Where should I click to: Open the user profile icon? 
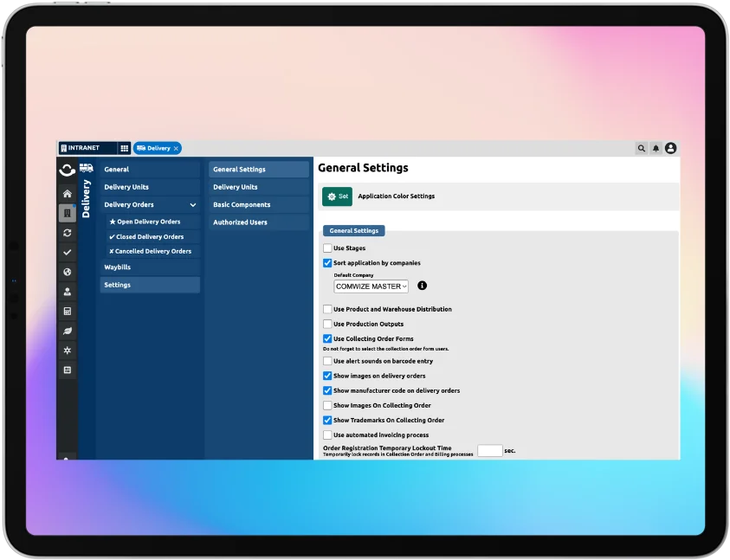coord(670,148)
